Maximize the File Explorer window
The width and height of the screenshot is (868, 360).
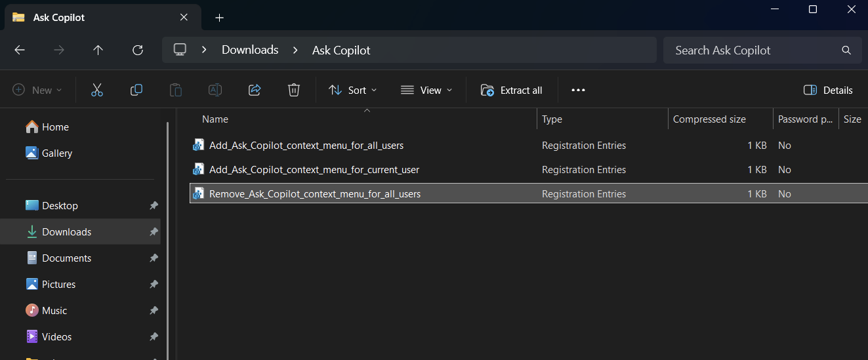point(813,9)
